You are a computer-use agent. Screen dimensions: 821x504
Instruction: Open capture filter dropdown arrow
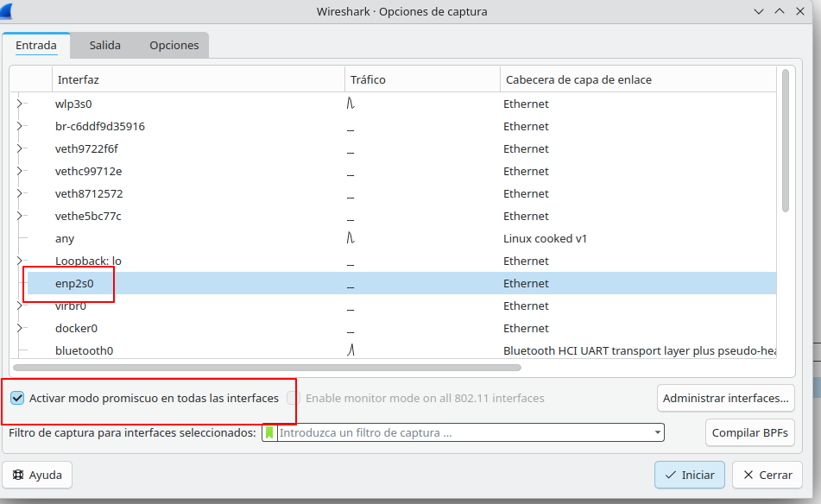coord(658,432)
